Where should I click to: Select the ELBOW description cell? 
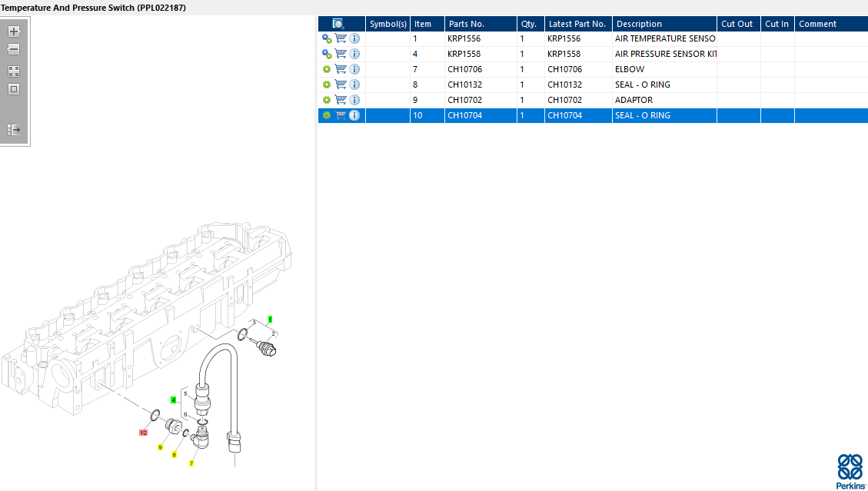[664, 69]
